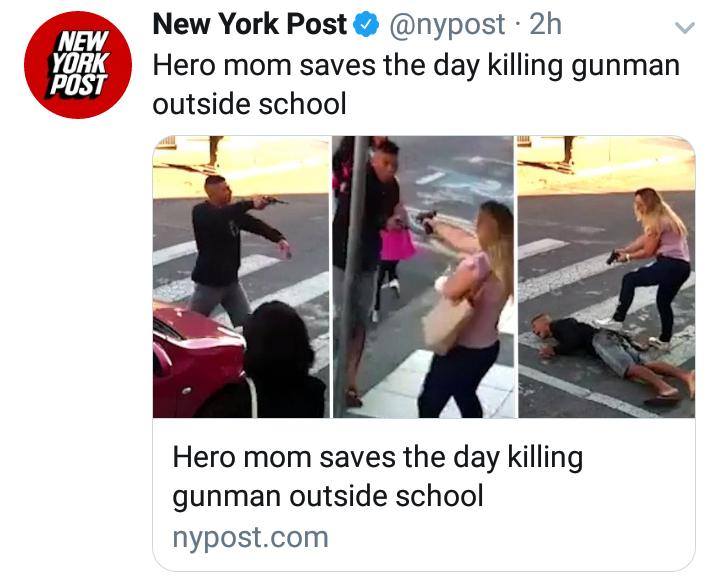Image resolution: width=720 pixels, height=588 pixels.
Task: Click the pink bag in middle image
Action: (x=397, y=244)
